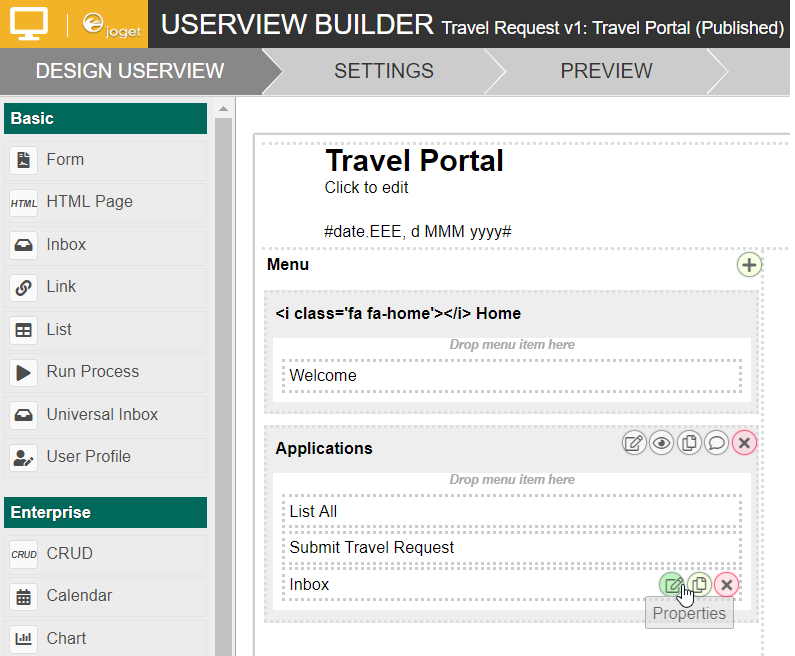The height and width of the screenshot is (656, 795).
Task: Collapse the Basic palette header
Action: coord(105,119)
